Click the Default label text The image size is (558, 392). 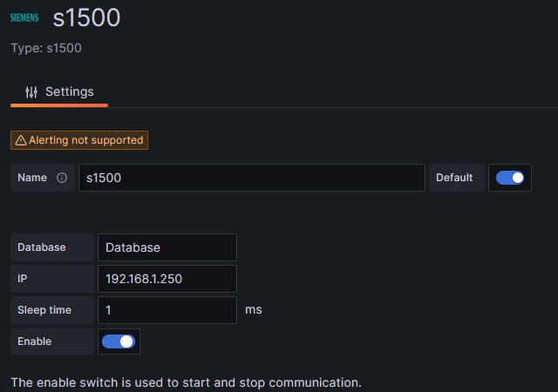454,178
